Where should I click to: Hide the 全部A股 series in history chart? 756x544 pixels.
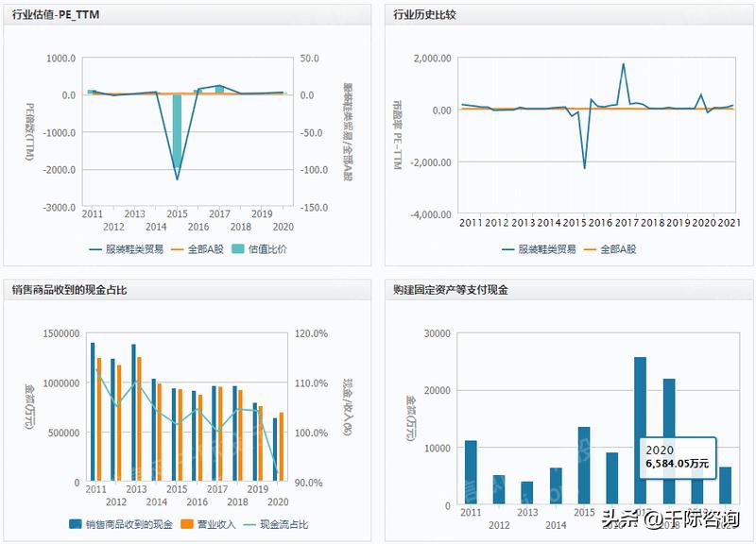tap(616, 250)
